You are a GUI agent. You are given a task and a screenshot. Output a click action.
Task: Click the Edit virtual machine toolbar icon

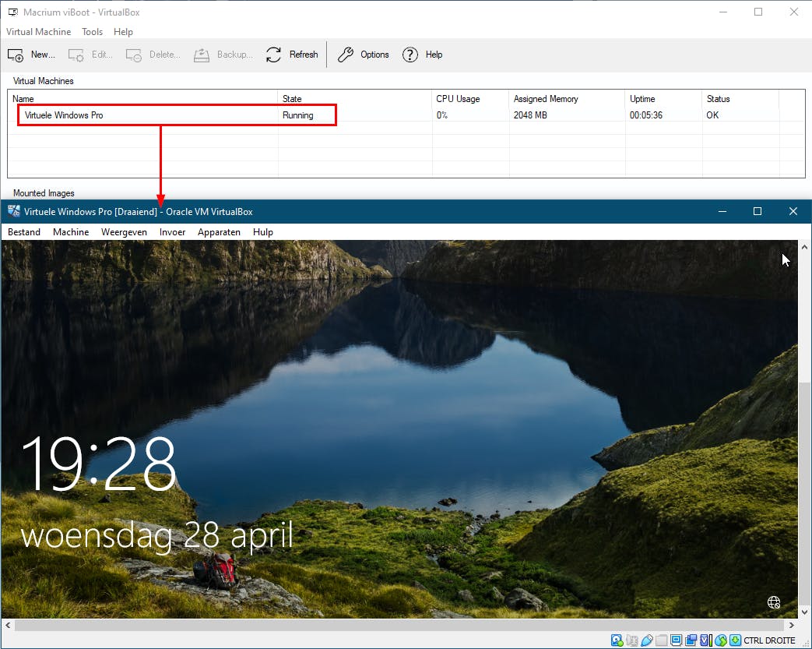pos(76,55)
